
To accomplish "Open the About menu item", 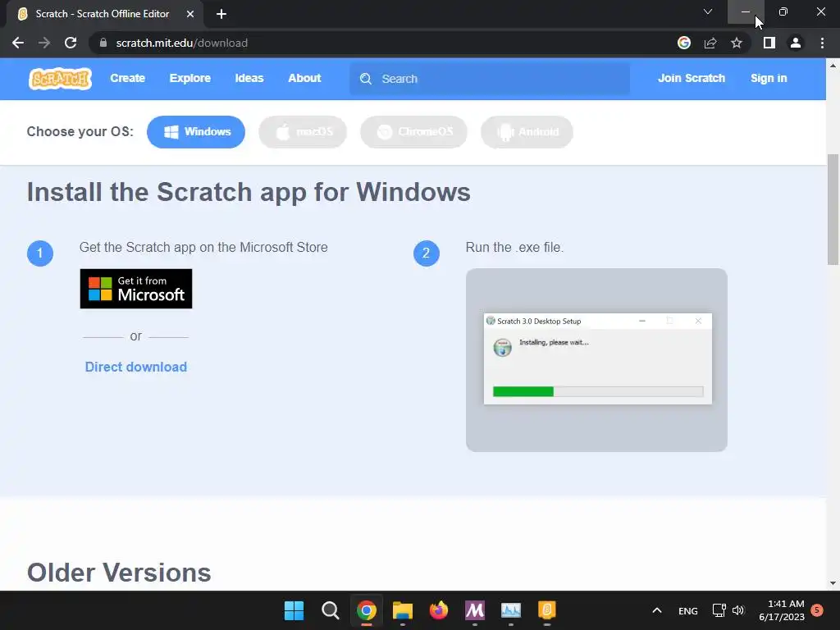I will click(x=304, y=78).
